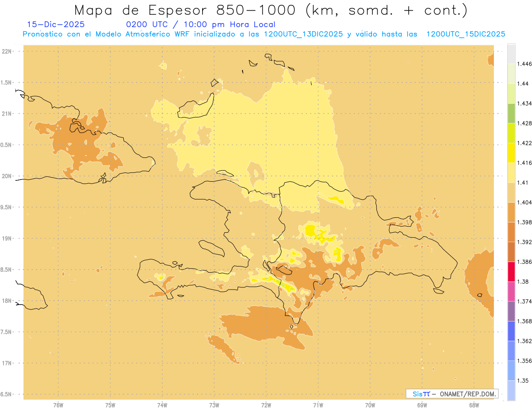Click the 73W longitude label

(214, 405)
